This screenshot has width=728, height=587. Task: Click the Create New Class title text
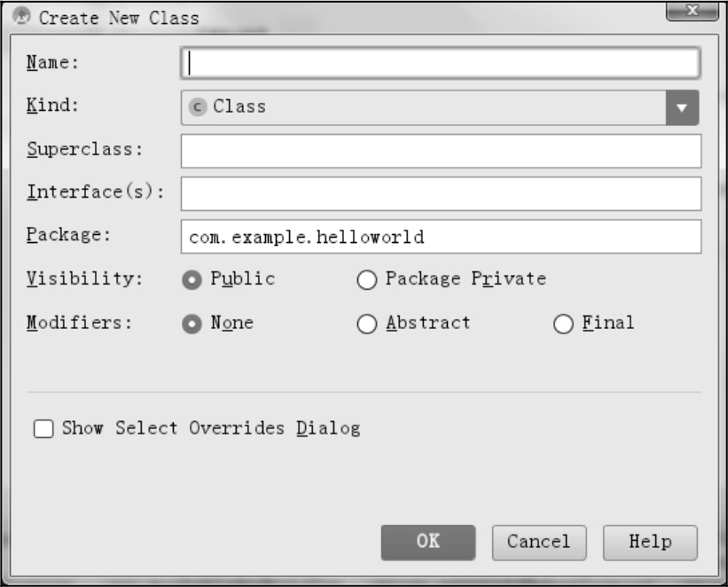[119, 18]
